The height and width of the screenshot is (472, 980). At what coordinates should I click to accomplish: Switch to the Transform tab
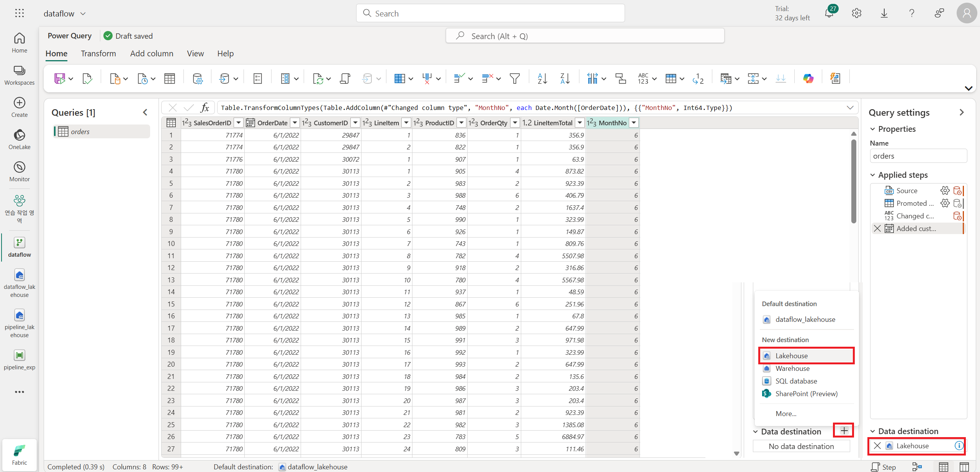[98, 54]
